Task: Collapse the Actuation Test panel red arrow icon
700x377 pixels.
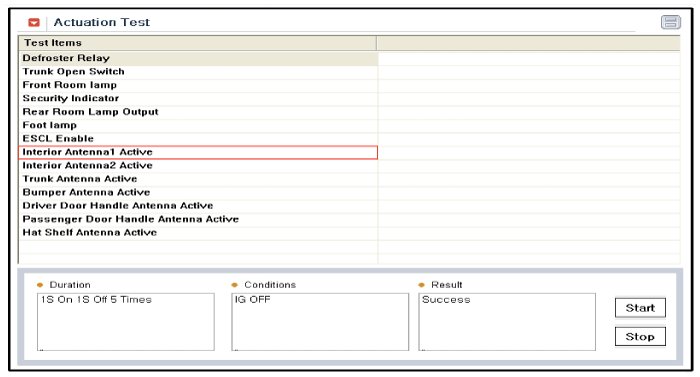Action: pyautogui.click(x=34, y=22)
